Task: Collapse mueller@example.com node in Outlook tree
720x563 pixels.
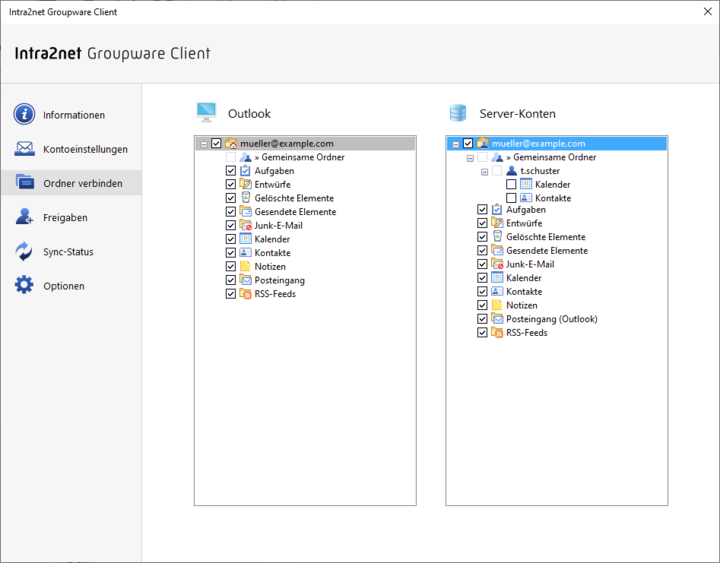Action: (x=204, y=144)
